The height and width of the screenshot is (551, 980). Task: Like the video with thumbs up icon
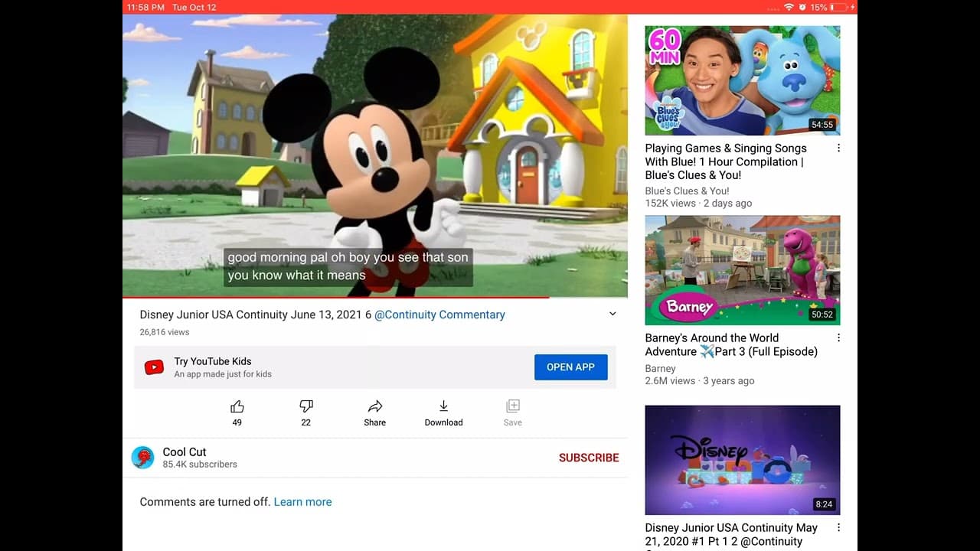(x=237, y=406)
